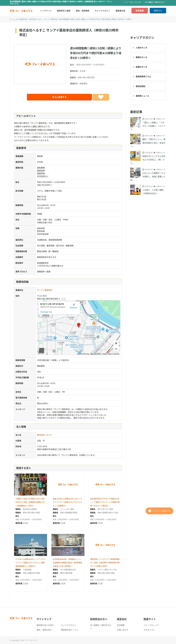Open トップページ in the navigation bar

point(46,11)
